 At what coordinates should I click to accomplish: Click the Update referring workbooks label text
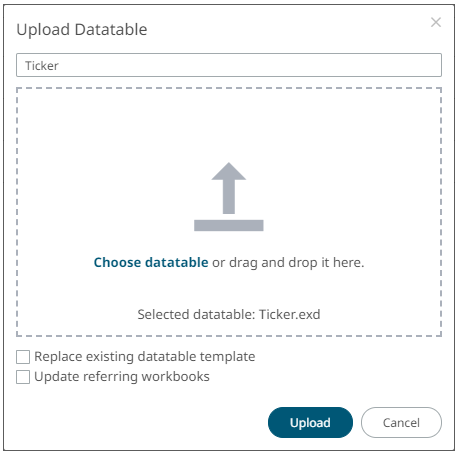(x=122, y=377)
